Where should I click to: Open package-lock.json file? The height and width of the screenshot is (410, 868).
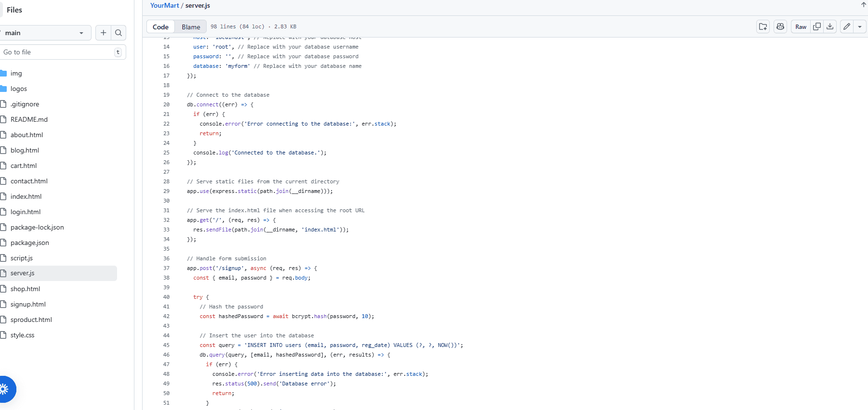point(37,227)
